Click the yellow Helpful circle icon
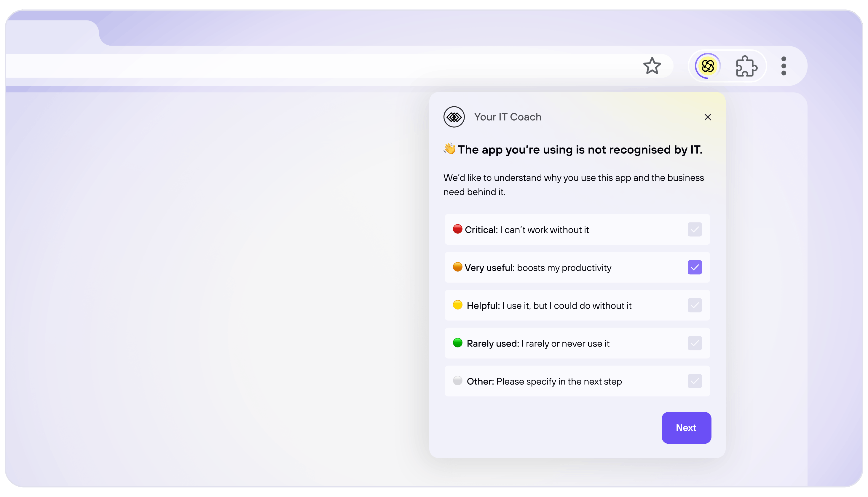This screenshot has height=497, width=868. click(x=457, y=305)
